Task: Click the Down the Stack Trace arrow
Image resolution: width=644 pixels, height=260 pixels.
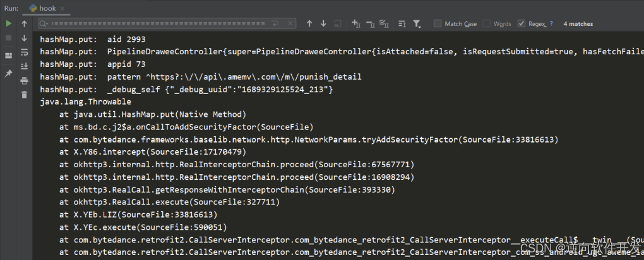Action: coord(24,38)
